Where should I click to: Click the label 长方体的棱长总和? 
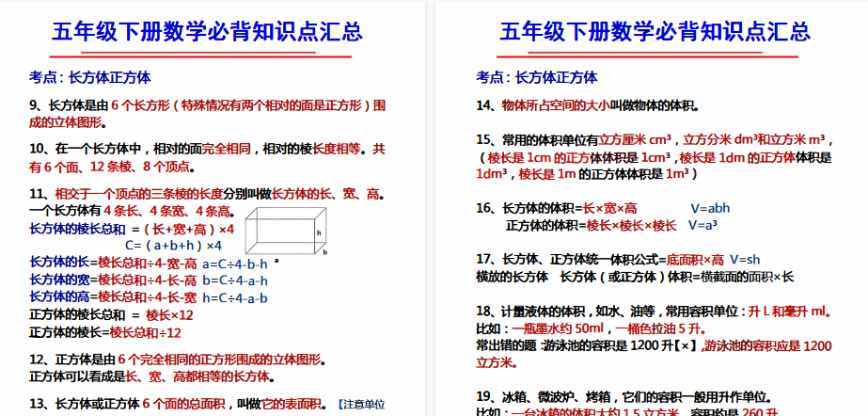[x=77, y=229]
